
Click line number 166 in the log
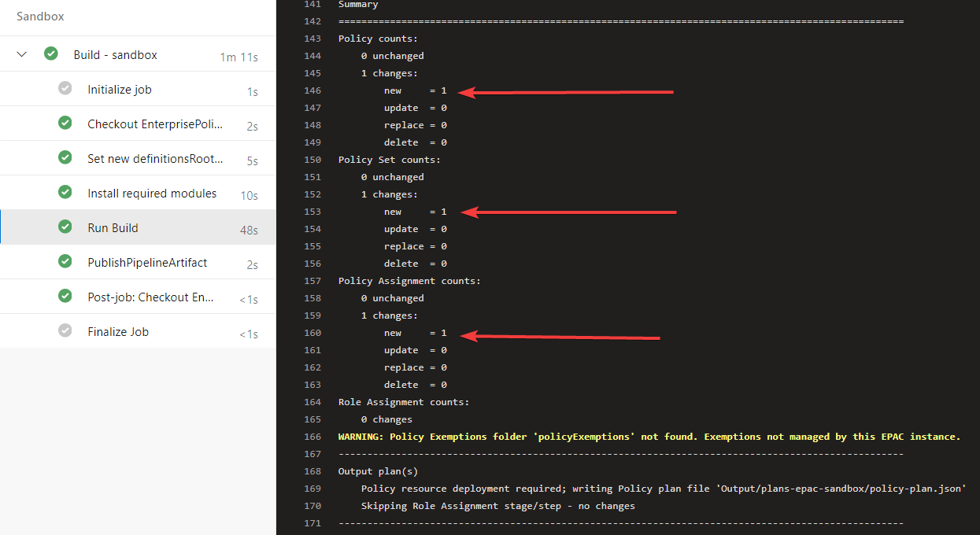(x=312, y=436)
